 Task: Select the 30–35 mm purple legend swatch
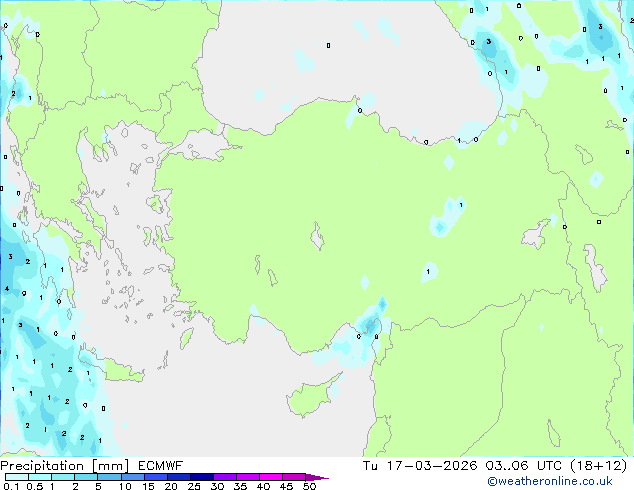click(x=224, y=477)
